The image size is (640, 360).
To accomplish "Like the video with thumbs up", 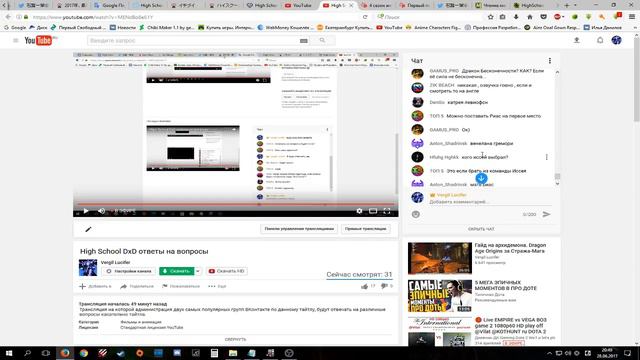I will tap(364, 287).
